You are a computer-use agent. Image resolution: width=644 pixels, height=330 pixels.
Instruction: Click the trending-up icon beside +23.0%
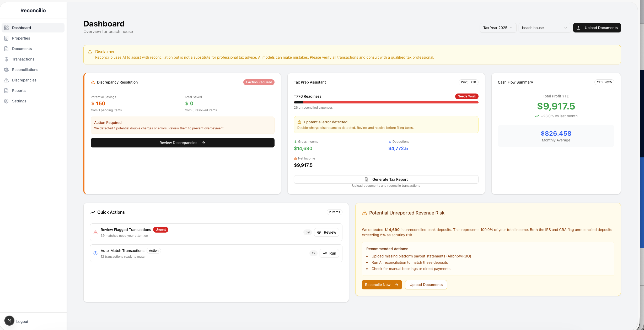[x=537, y=116]
